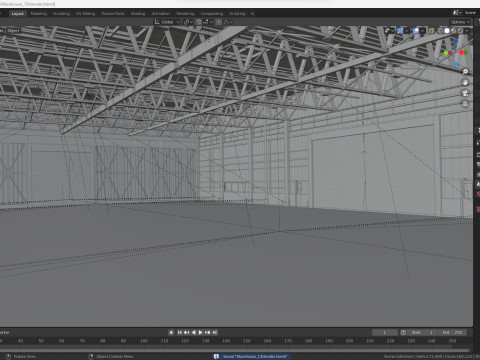Click the current frame number field
The width and height of the screenshot is (480, 360).
tap(385, 332)
